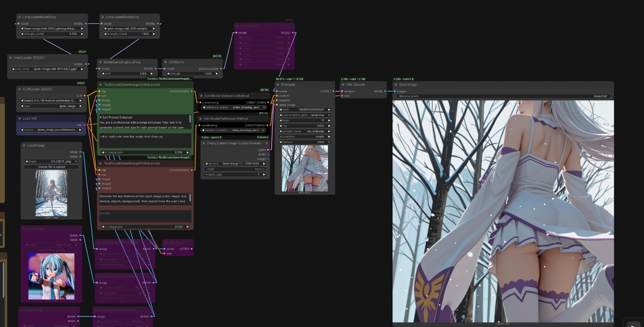
Task: Collapse the ModelSamplingAuraFlow node
Action: [100, 62]
